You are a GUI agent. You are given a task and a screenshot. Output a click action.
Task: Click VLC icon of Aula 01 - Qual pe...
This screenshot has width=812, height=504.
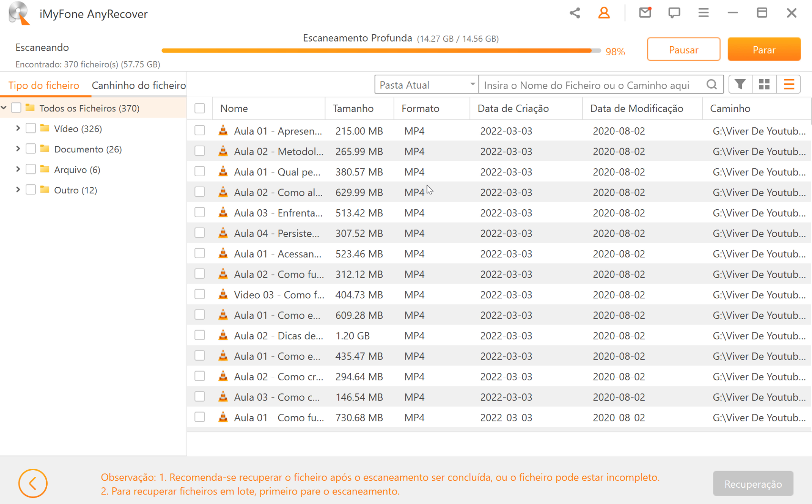pos(223,171)
